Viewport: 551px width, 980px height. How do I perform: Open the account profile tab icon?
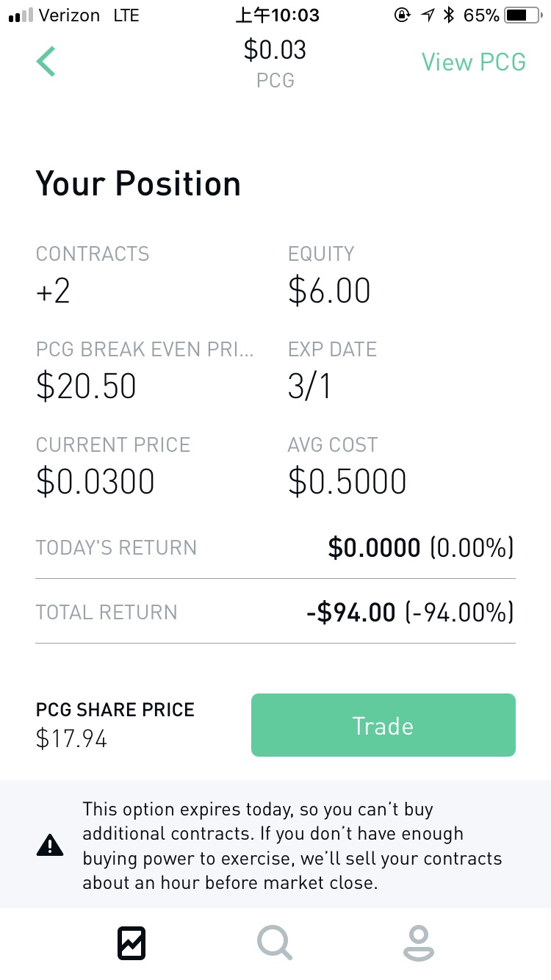[418, 943]
